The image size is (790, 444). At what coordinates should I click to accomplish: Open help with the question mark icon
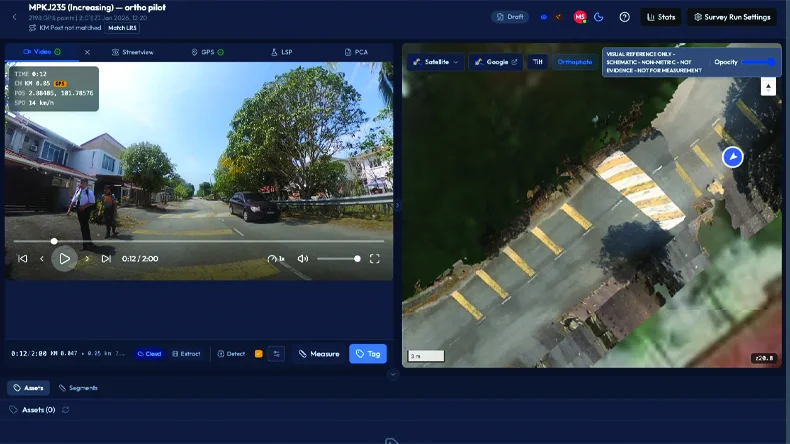click(x=624, y=17)
